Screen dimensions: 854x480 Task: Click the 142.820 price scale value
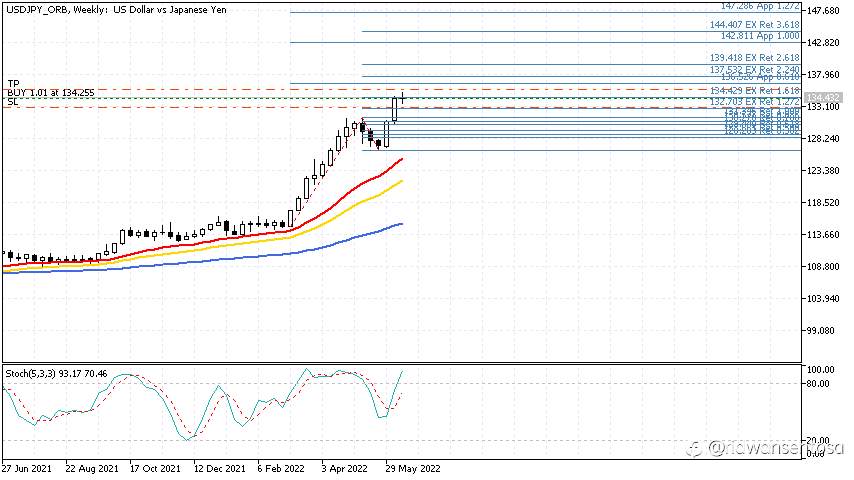[x=824, y=42]
